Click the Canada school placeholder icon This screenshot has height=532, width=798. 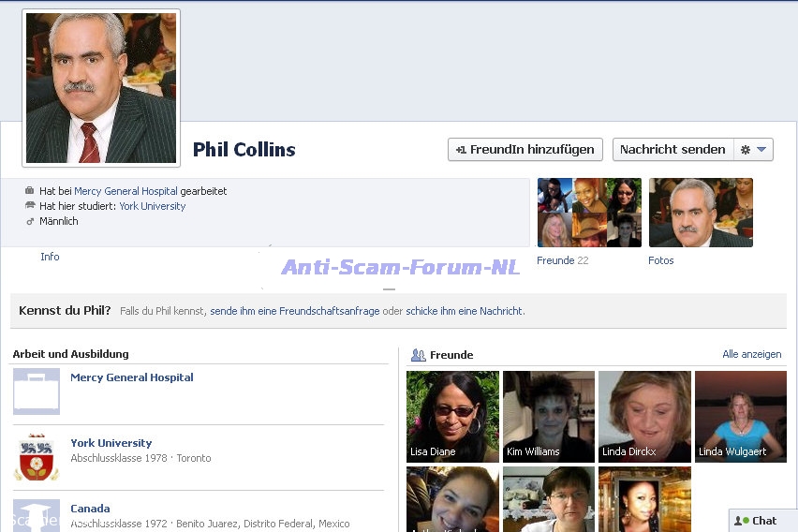click(37, 515)
